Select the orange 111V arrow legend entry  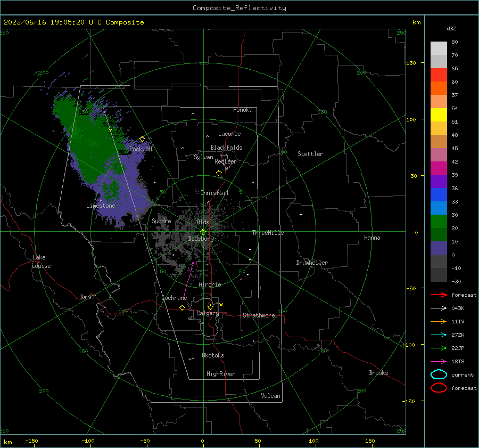click(439, 321)
